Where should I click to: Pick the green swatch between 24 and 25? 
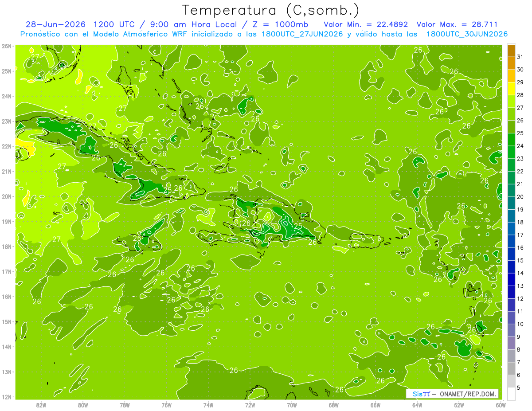tap(511, 139)
